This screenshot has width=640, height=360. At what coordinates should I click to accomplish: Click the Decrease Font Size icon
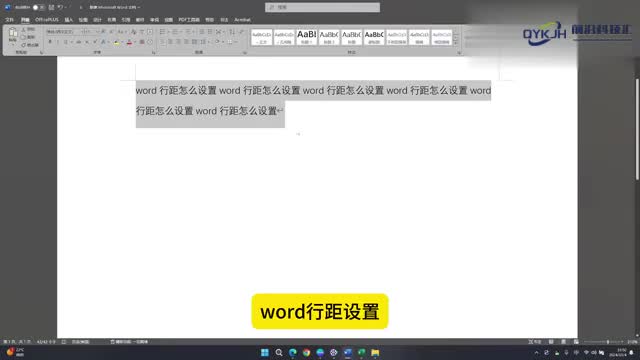click(x=111, y=31)
